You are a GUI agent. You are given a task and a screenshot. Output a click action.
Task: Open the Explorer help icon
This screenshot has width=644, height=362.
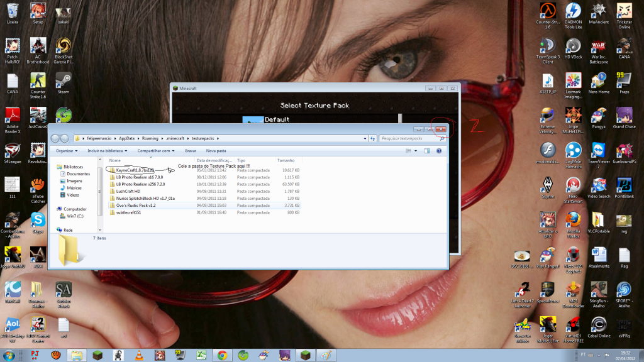(438, 151)
